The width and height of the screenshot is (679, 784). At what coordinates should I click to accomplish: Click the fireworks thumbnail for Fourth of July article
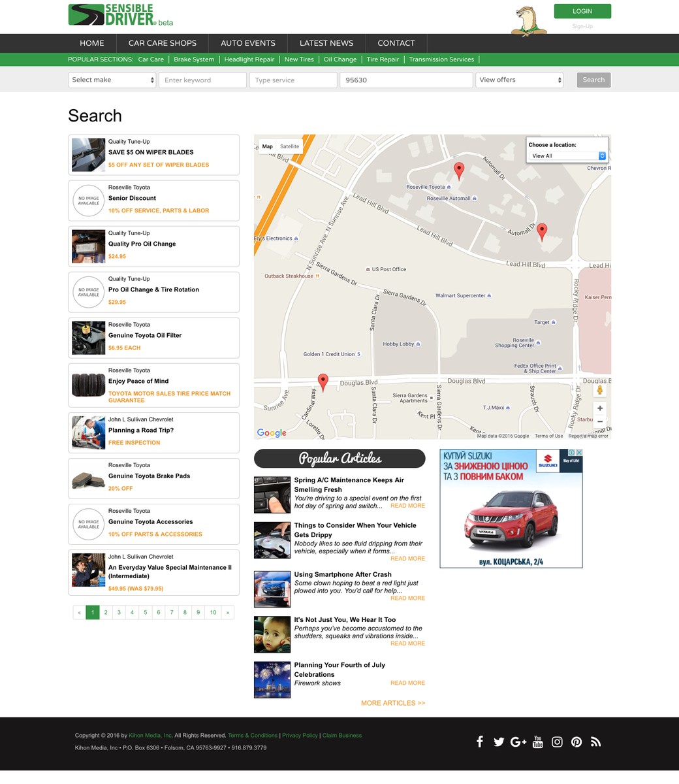(x=272, y=679)
